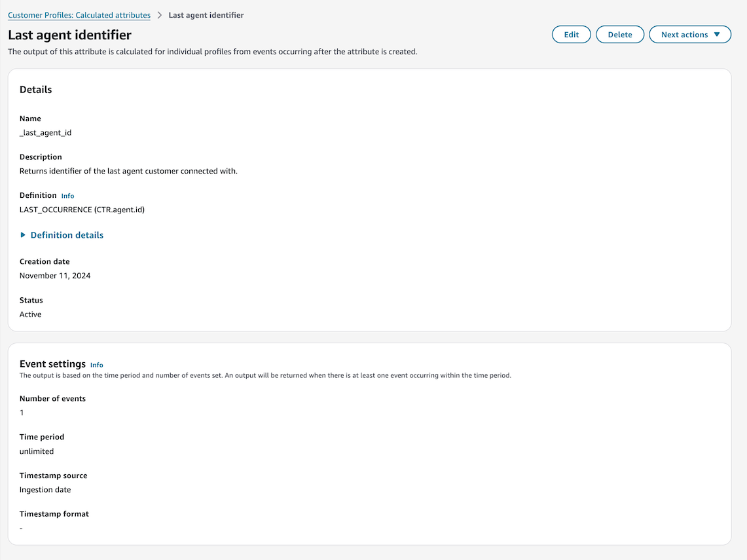Image resolution: width=747 pixels, height=560 pixels.
Task: Click the Next actions down arrow icon
Action: [x=717, y=35]
